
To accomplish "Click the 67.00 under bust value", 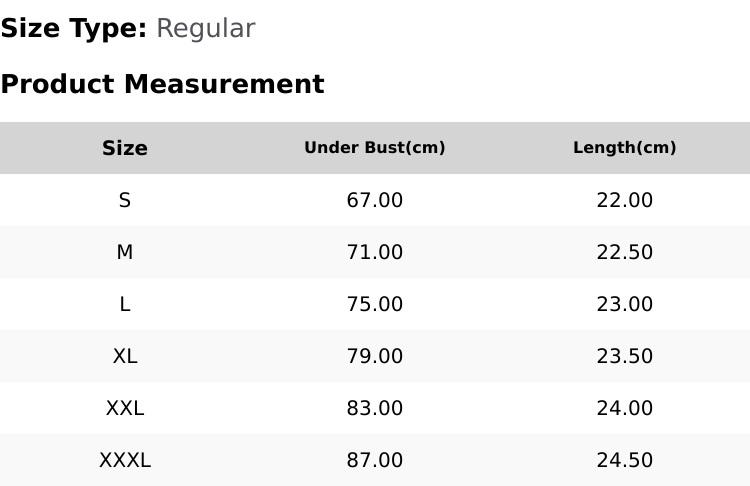I will click(x=375, y=200).
